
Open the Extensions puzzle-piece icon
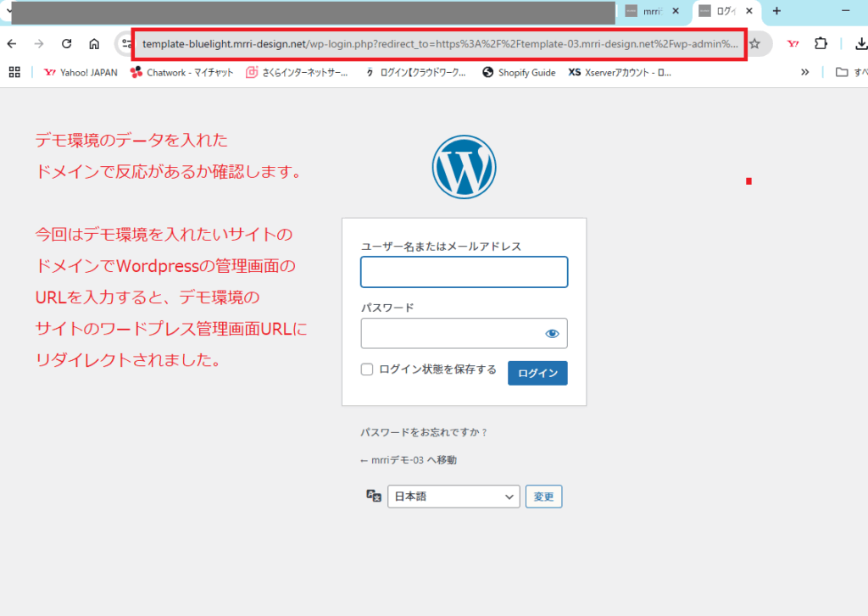821,44
